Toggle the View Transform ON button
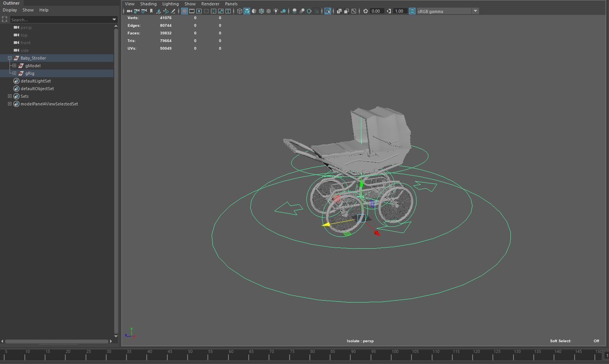This screenshot has height=364, width=609. pos(412,11)
